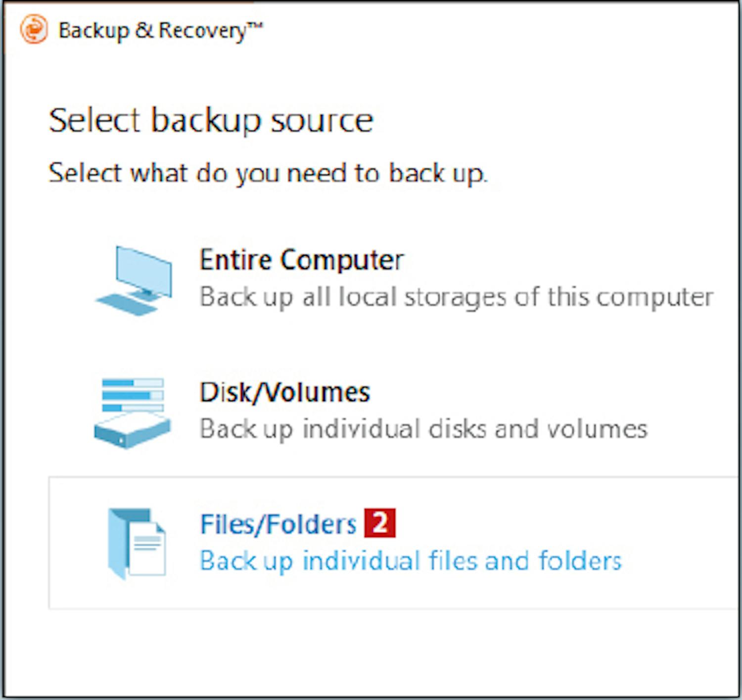
Task: Click the "Select what do you need" subtitle
Action: tap(268, 173)
